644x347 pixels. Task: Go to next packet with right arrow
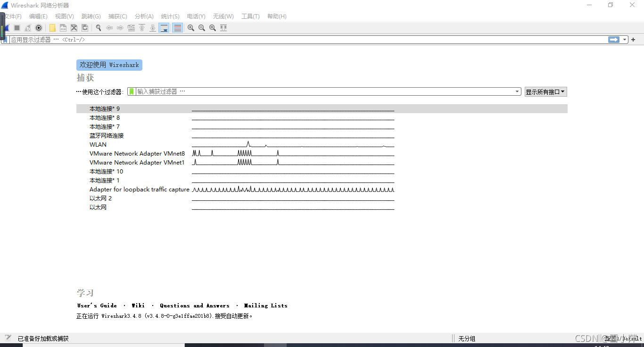120,28
